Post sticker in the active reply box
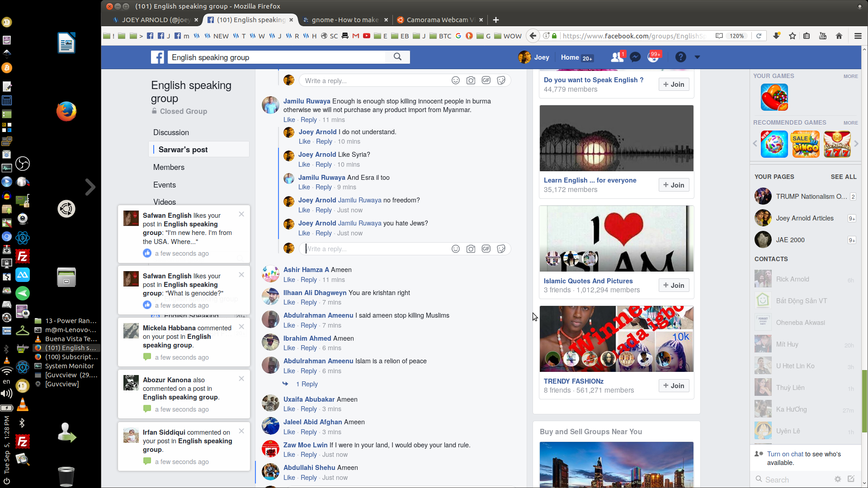The width and height of the screenshot is (868, 488). [501, 249]
